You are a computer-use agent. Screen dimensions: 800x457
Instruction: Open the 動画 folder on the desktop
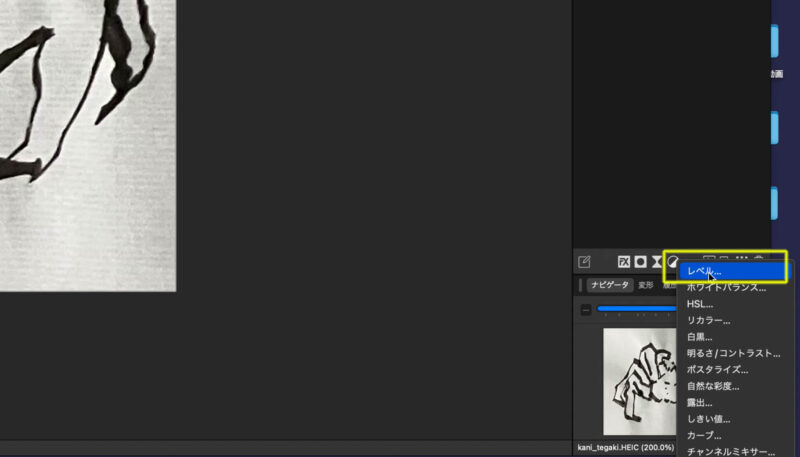click(x=775, y=44)
